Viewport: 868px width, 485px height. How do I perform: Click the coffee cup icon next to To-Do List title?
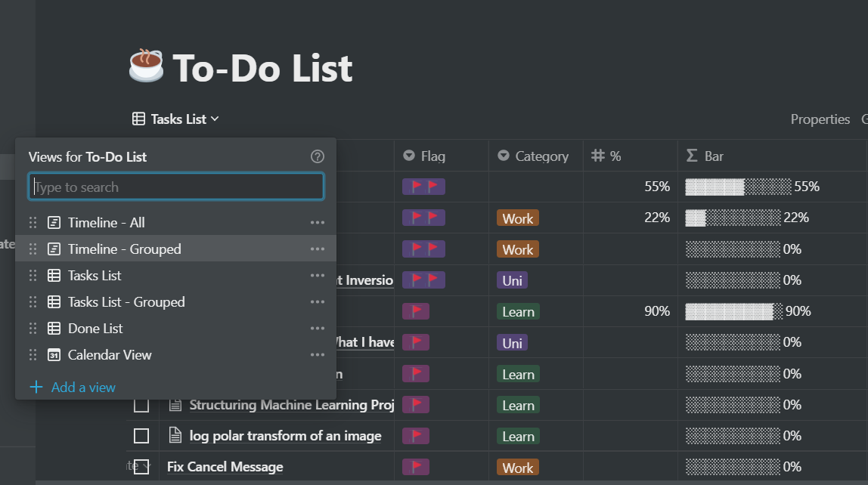(146, 66)
